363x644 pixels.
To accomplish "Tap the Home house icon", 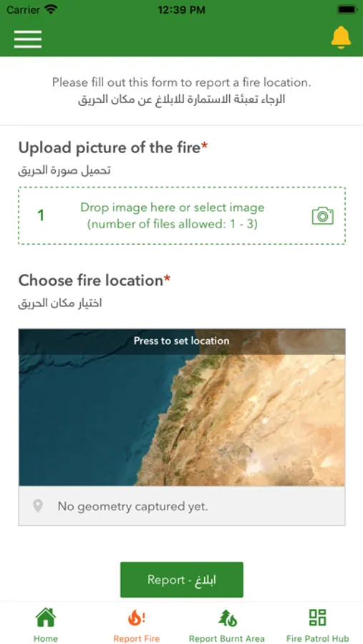I will pos(46,618).
